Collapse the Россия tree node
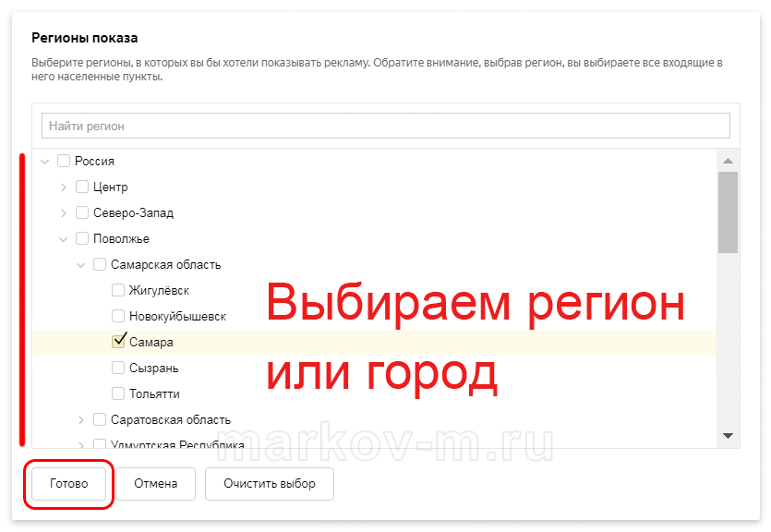 tap(45, 161)
